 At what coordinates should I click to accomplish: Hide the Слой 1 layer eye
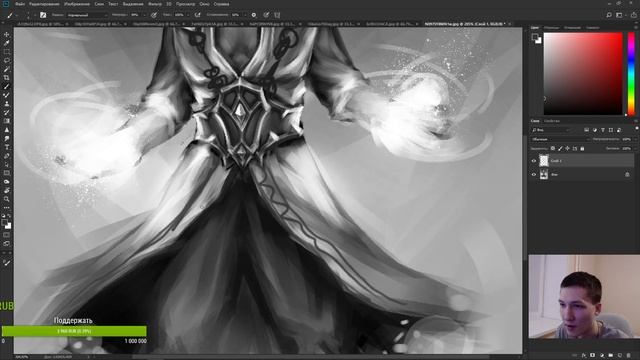(533, 161)
